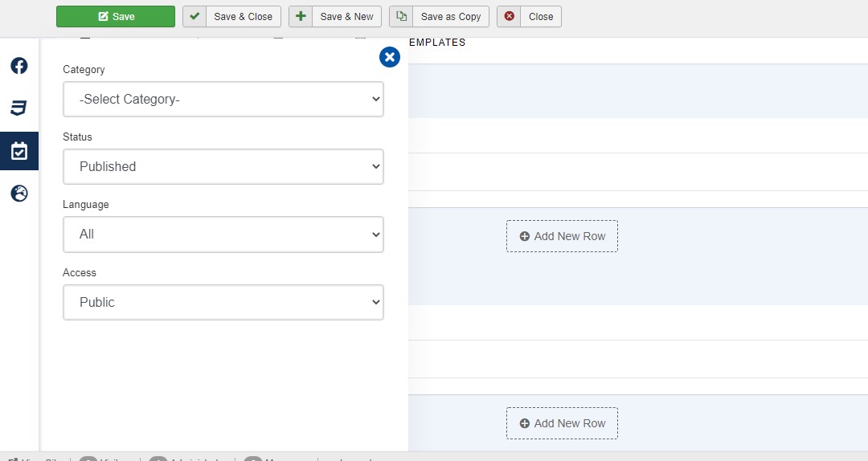Click the upper Add New Row button

(x=562, y=236)
